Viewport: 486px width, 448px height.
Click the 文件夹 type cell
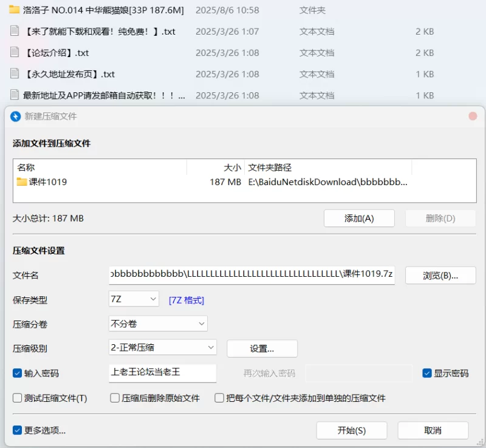[312, 10]
